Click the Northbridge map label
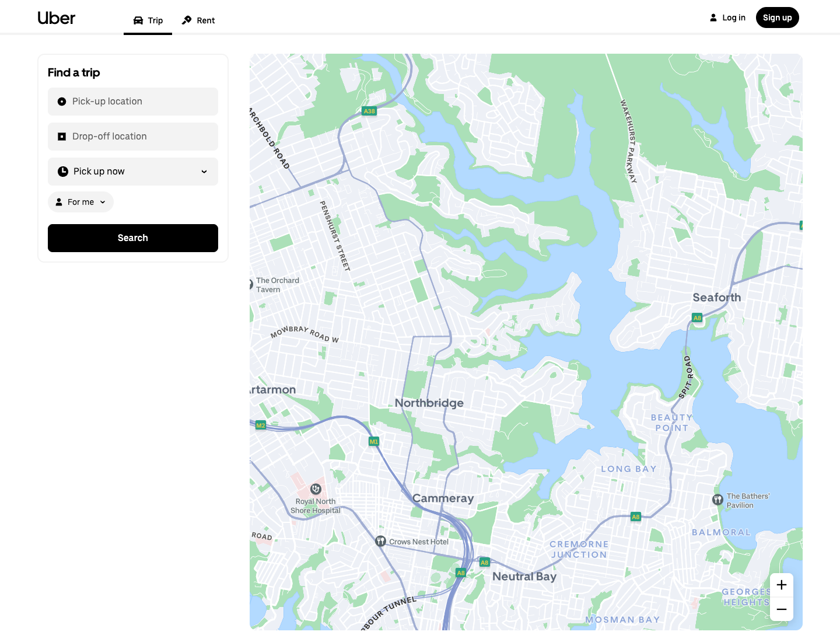 (429, 403)
